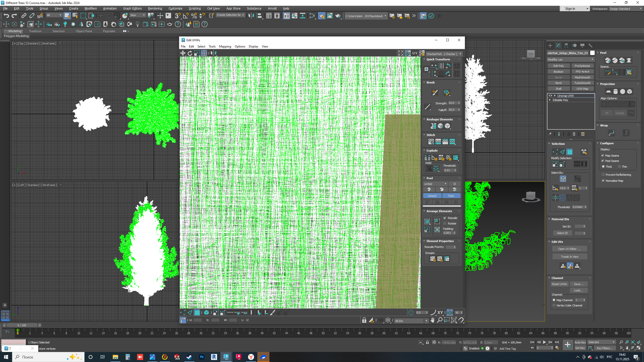This screenshot has height=362, width=644.
Task: Click the Undo arrow in main toolbar
Action: tap(6, 16)
